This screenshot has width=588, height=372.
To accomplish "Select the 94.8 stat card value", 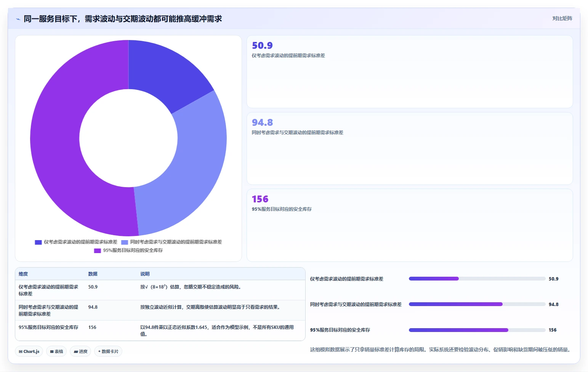I will tap(262, 123).
